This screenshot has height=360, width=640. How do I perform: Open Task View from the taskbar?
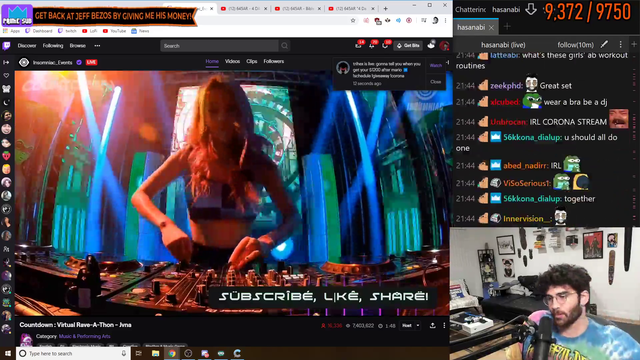[139, 353]
